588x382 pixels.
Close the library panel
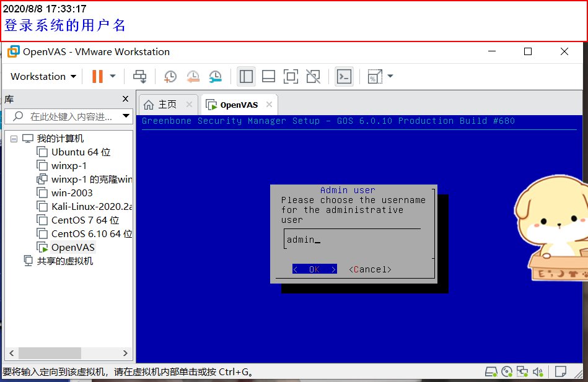click(x=126, y=98)
